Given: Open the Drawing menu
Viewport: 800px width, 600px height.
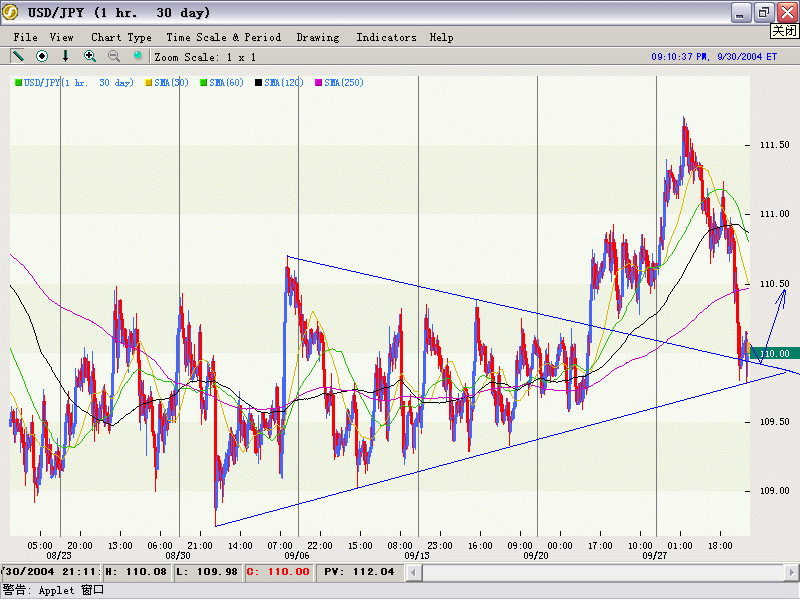Looking at the screenshot, I should (x=318, y=37).
